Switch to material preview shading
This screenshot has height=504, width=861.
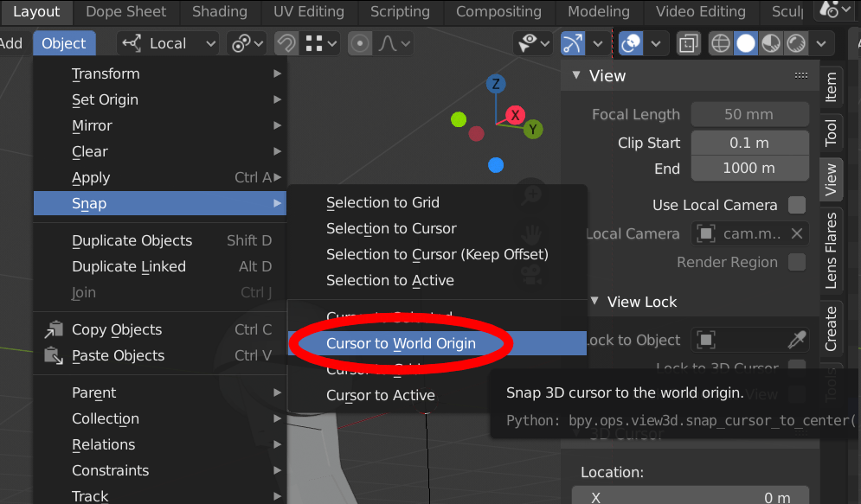tap(771, 43)
